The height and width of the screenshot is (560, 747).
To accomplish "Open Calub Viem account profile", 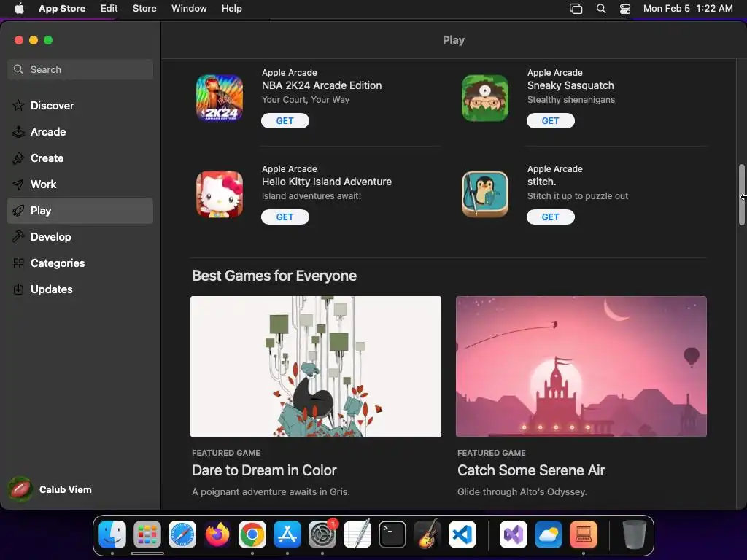I will pos(50,489).
